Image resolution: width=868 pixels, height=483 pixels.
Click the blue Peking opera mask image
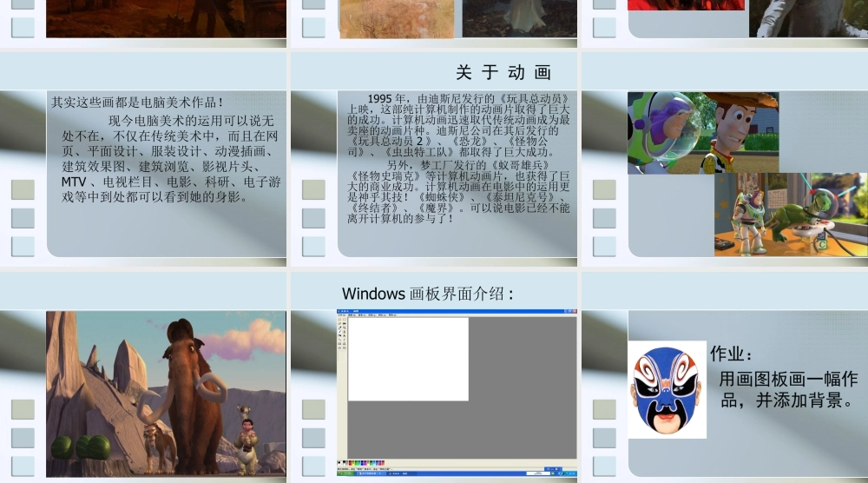coord(667,389)
